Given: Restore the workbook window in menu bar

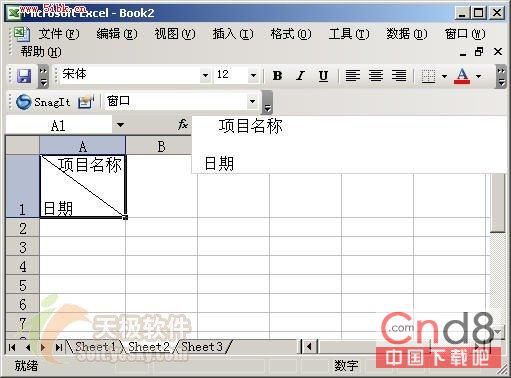Looking at the screenshot, I should click(x=479, y=51).
